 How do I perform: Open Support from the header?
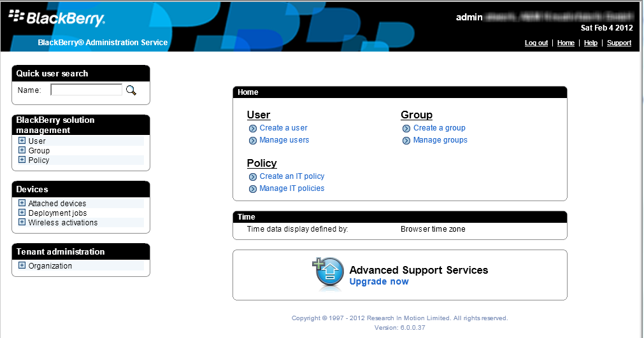coord(619,43)
